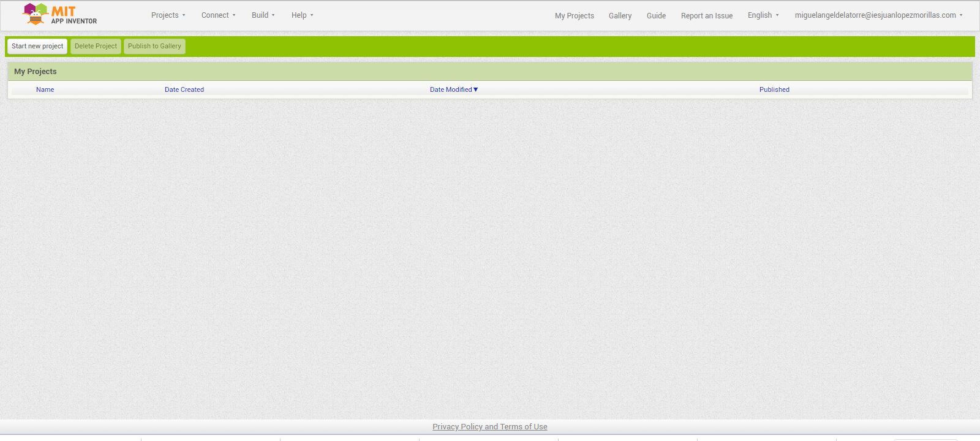Open the English language dropdown
Viewport: 980px width, 441px height.
763,15
